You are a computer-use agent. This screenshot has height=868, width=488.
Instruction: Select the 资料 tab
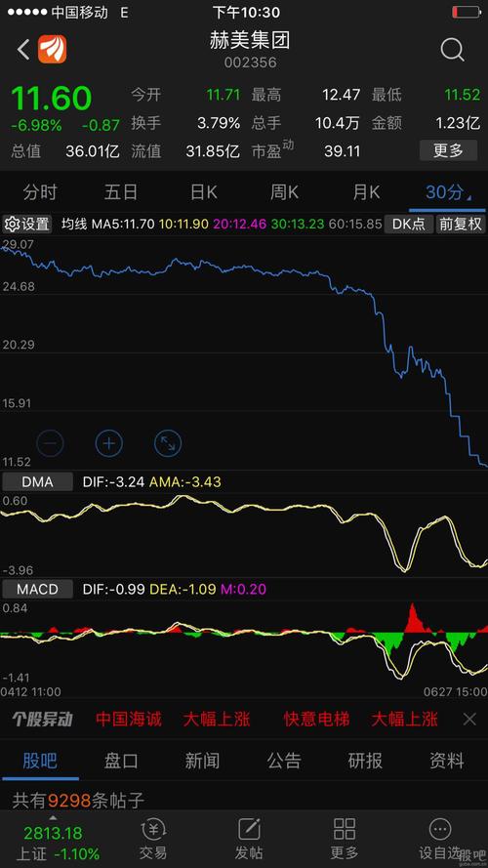(x=447, y=761)
